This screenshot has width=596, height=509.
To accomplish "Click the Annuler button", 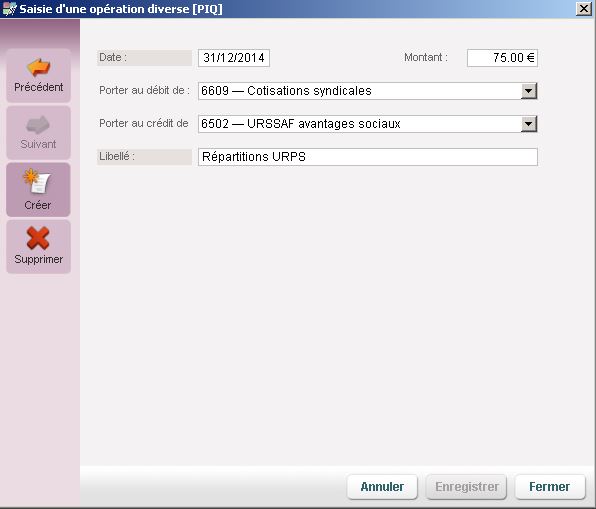I will coord(382,487).
